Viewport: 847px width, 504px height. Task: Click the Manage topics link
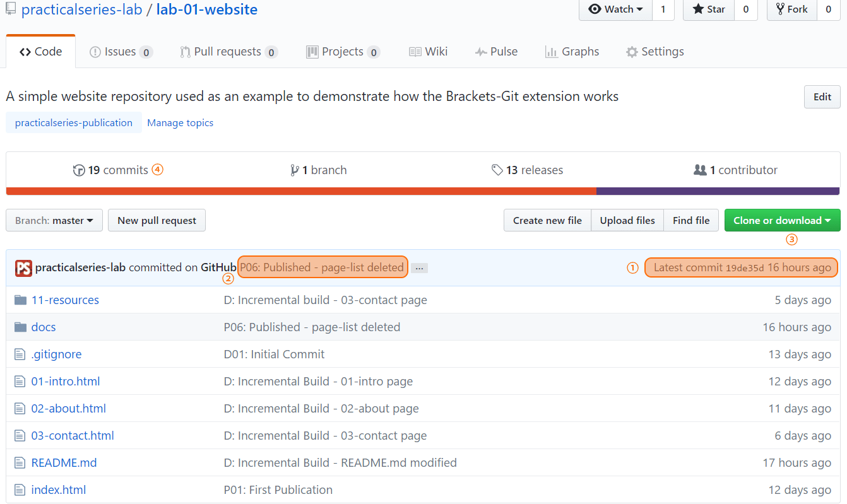(180, 122)
